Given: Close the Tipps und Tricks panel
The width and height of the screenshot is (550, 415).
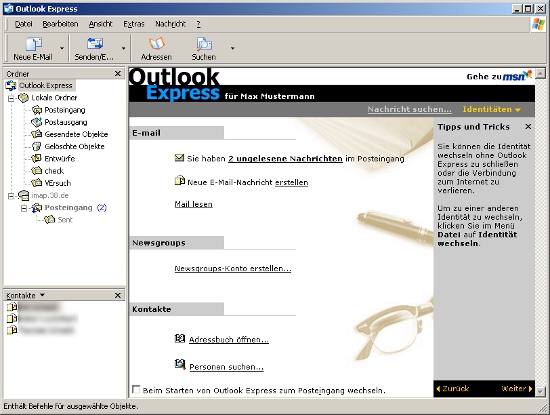Looking at the screenshot, I should tap(528, 127).
